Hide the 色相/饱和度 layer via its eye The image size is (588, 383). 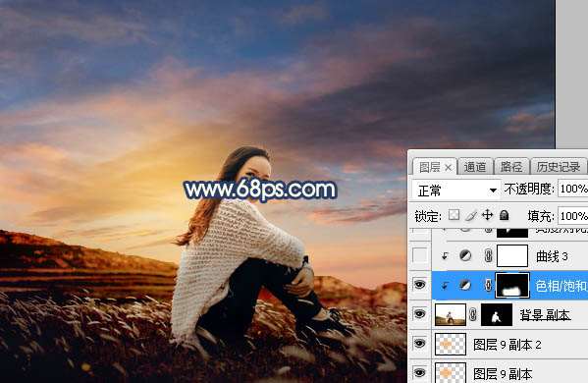(x=419, y=285)
